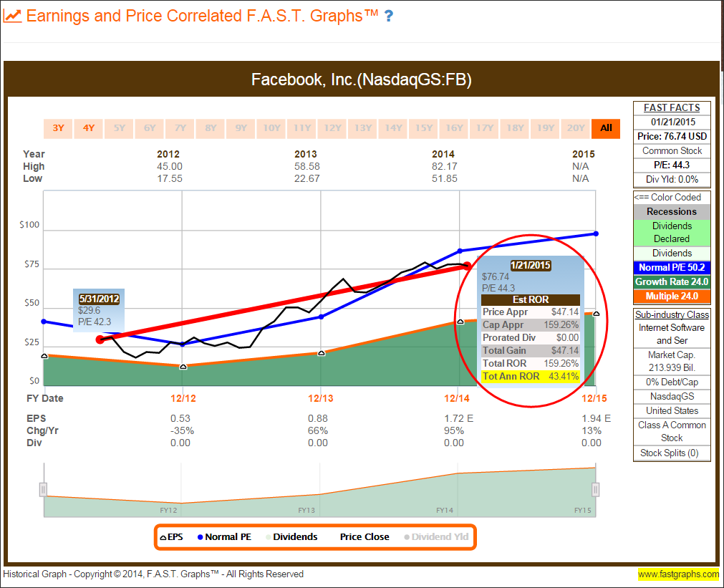Select the 12Y time range tab
The width and height of the screenshot is (724, 588).
click(x=332, y=128)
